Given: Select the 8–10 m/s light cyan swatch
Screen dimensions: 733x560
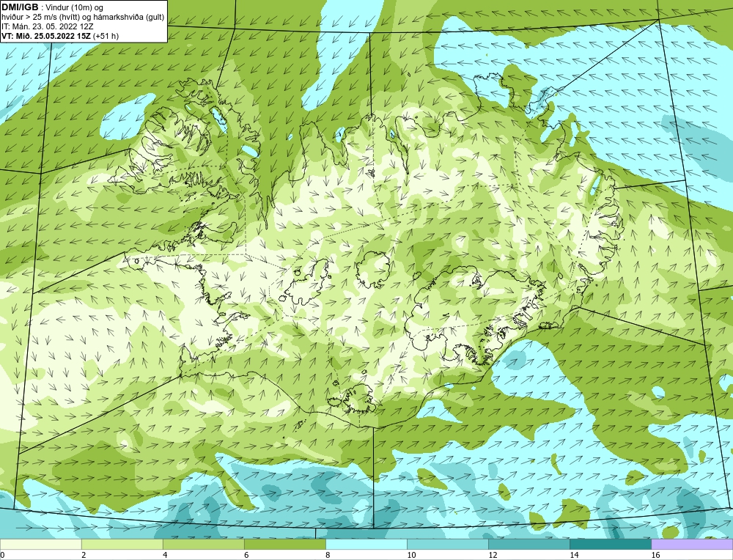Looking at the screenshot, I should [x=366, y=544].
